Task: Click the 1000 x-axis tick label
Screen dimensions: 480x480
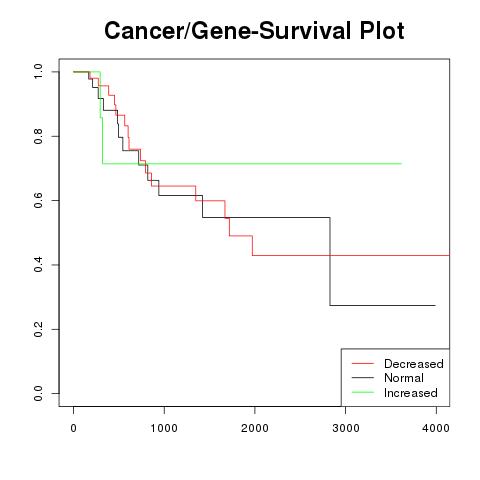Action: pyautogui.click(x=164, y=428)
